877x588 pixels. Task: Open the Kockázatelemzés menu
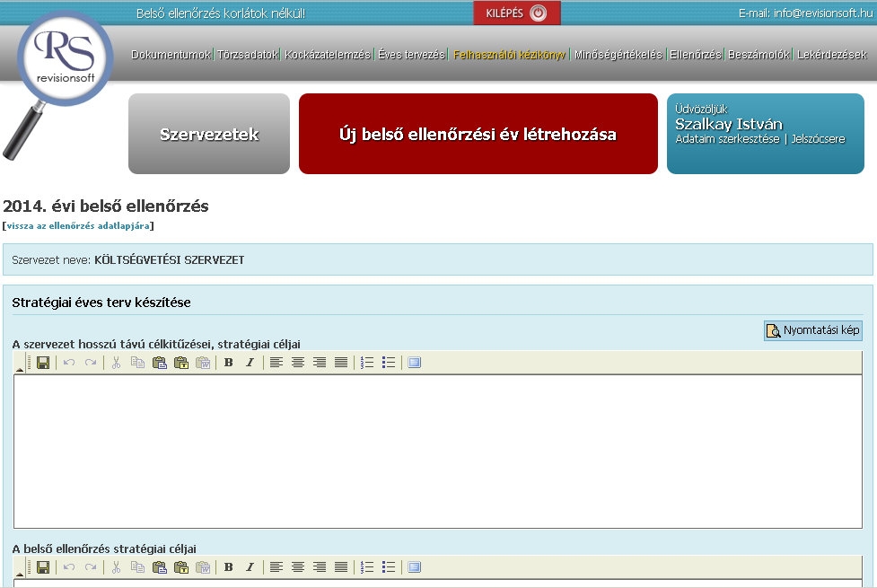point(328,54)
